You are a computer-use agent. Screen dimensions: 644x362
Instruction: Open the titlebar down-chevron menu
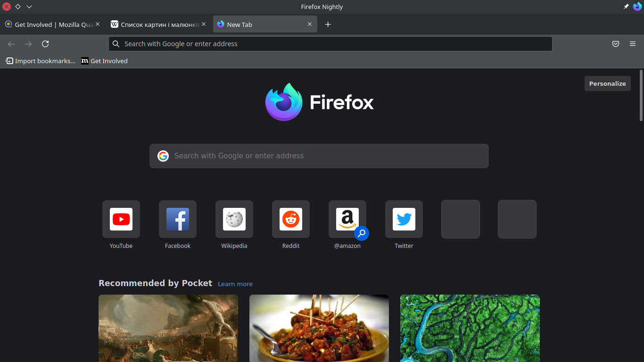click(x=29, y=7)
